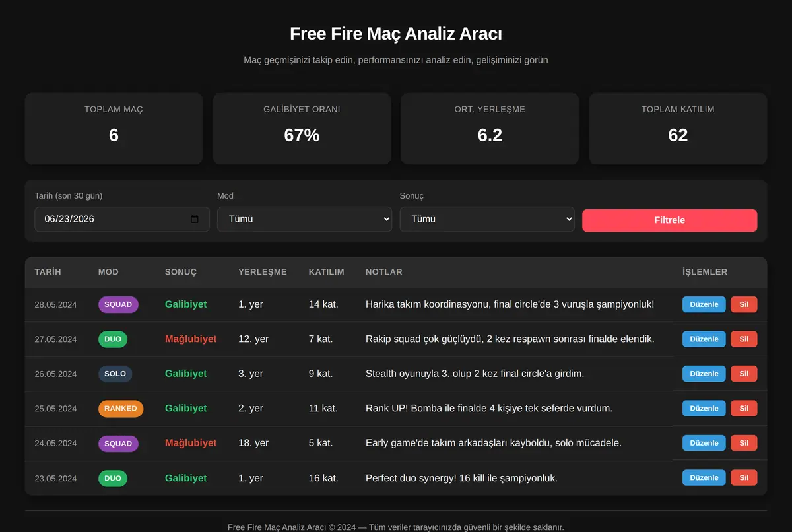
Task: Click the TARİH column header
Action: (48, 272)
